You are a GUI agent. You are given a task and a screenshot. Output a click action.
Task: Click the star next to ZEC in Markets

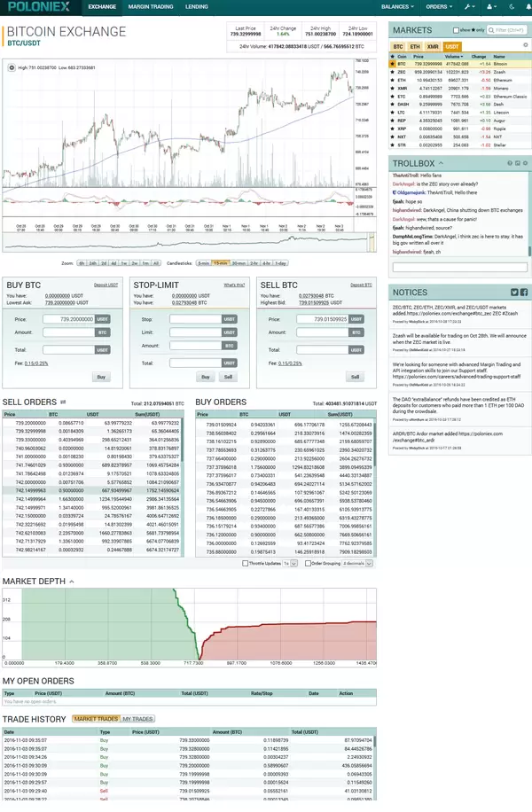392,72
